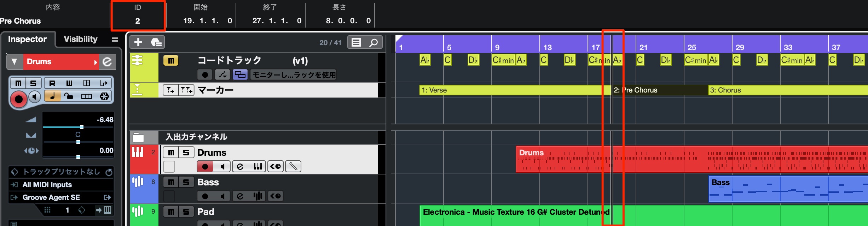
Task: Toggle Inspector musical timebase note button
Action: point(52,96)
